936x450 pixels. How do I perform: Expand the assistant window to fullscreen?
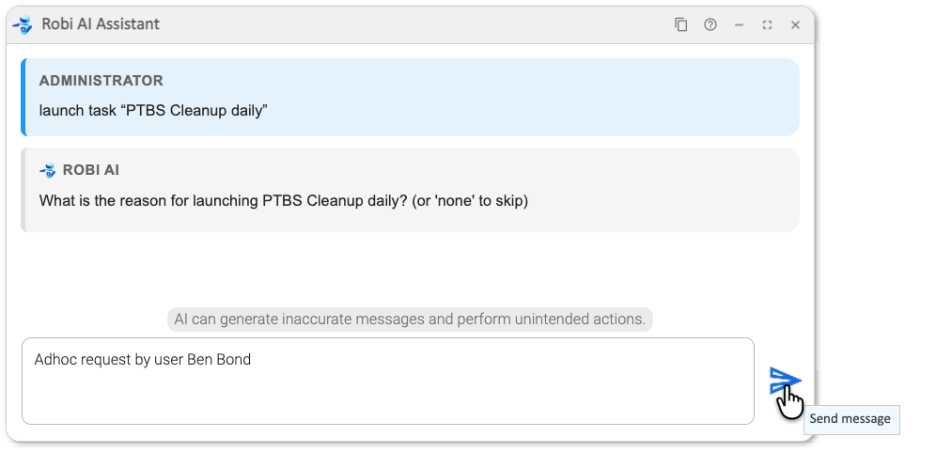767,25
